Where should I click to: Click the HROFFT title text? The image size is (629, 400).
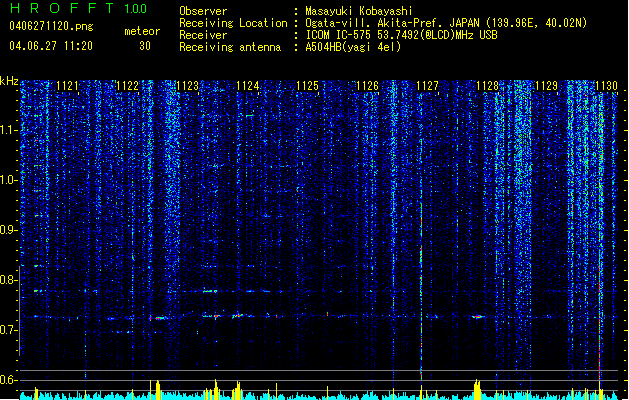[62, 8]
